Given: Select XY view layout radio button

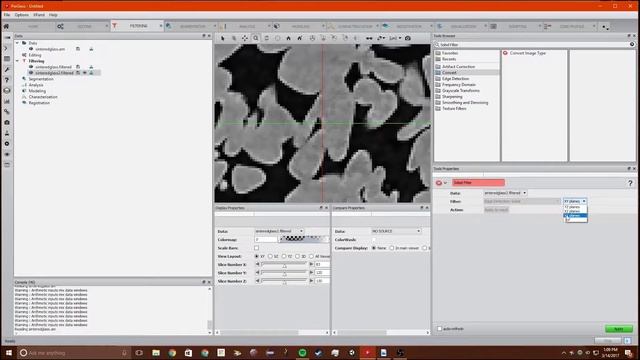Looking at the screenshot, I should point(257,256).
